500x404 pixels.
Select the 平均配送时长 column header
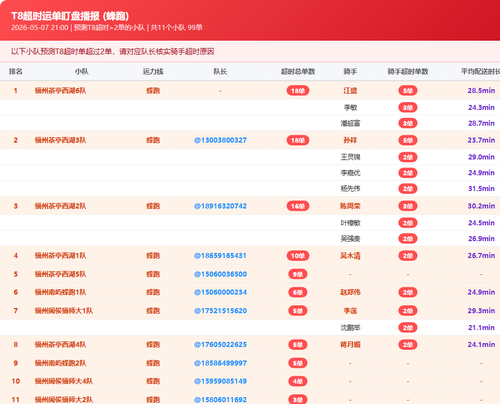[x=480, y=72]
